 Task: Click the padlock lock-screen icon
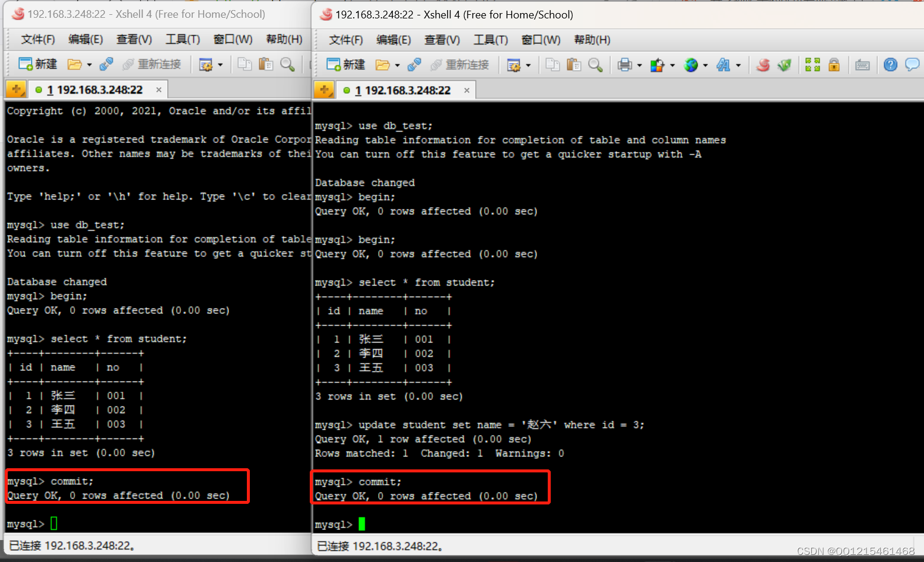click(x=834, y=65)
